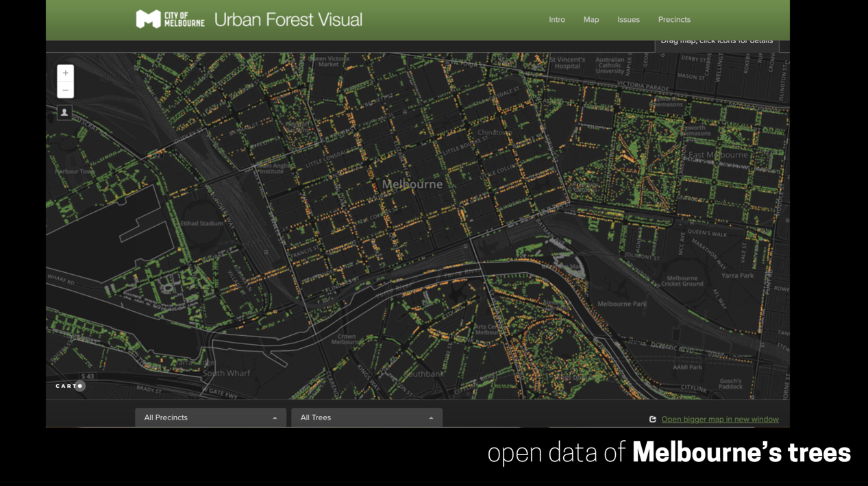Click the Yarra Park label
Image resolution: width=868 pixels, height=486 pixels.
click(737, 276)
